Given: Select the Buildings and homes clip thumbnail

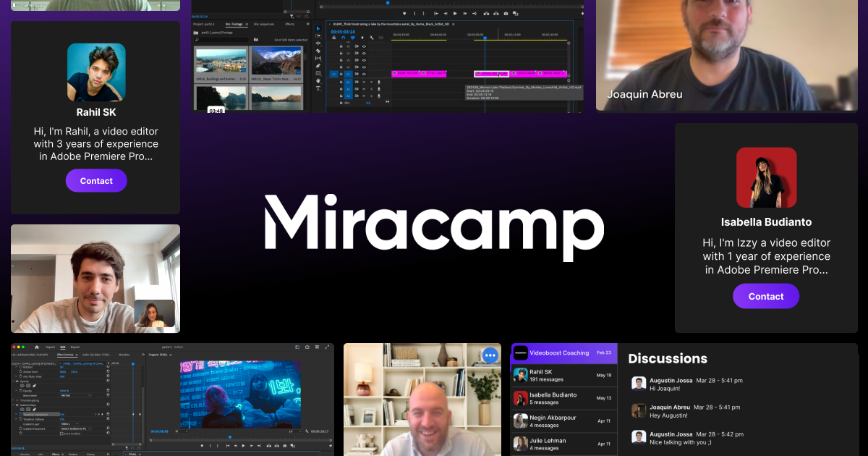Looking at the screenshot, I should click(x=221, y=61).
